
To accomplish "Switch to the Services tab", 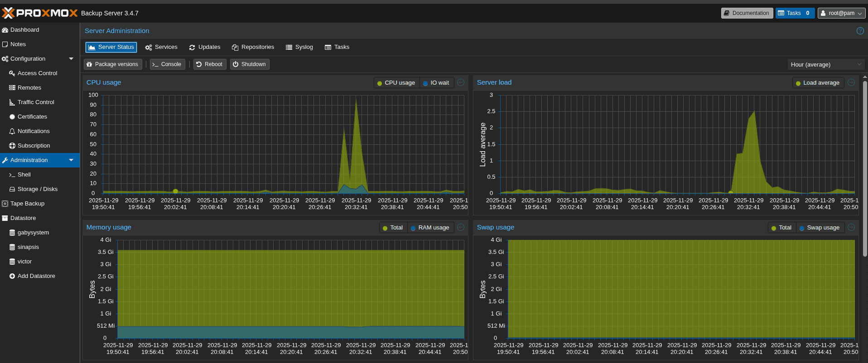I will coord(161,47).
